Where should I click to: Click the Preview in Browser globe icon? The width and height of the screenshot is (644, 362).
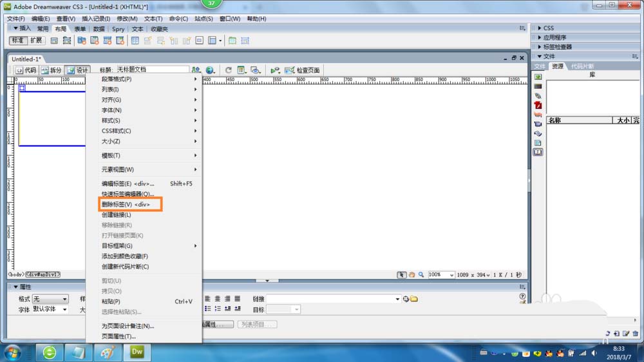(x=210, y=70)
